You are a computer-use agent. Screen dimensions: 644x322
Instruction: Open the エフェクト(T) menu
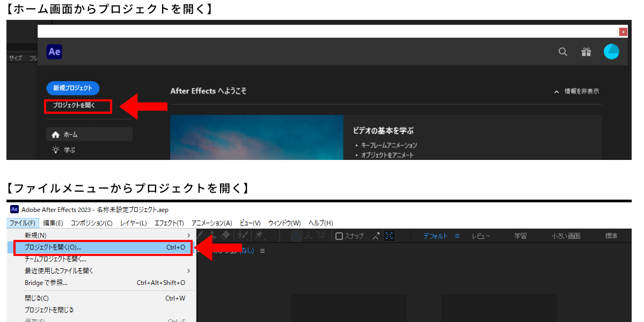(x=169, y=223)
